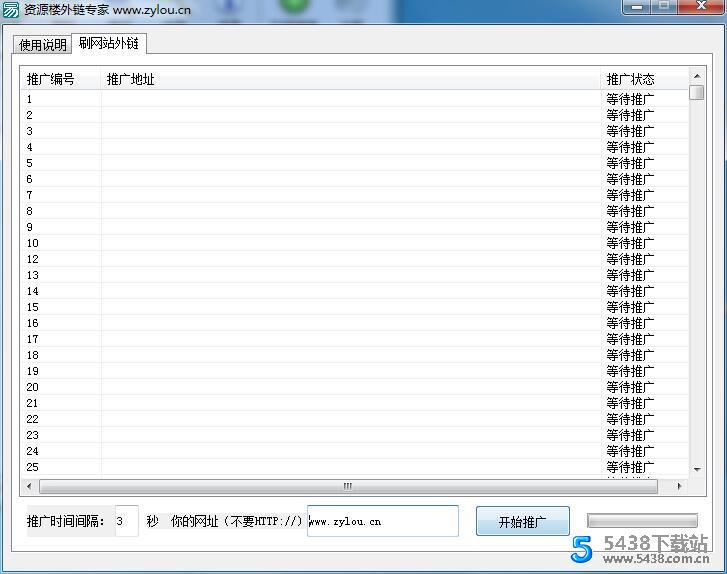Select row number 15
The image size is (727, 574).
pyautogui.click(x=355, y=307)
